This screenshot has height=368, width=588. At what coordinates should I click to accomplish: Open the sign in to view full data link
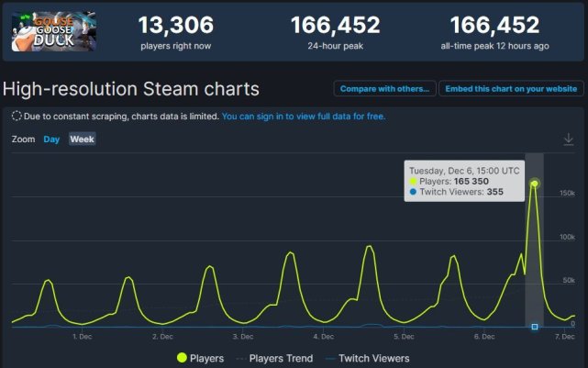coord(304,117)
